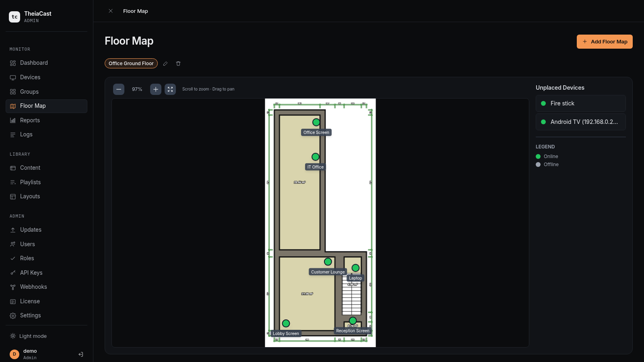Open Groups in the sidebar
644x362 pixels.
pos(46,92)
